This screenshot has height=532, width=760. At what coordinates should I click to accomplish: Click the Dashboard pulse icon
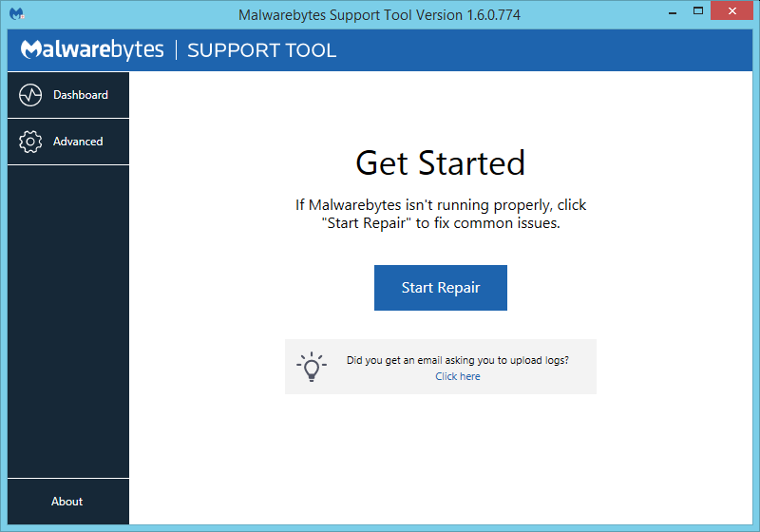30,95
